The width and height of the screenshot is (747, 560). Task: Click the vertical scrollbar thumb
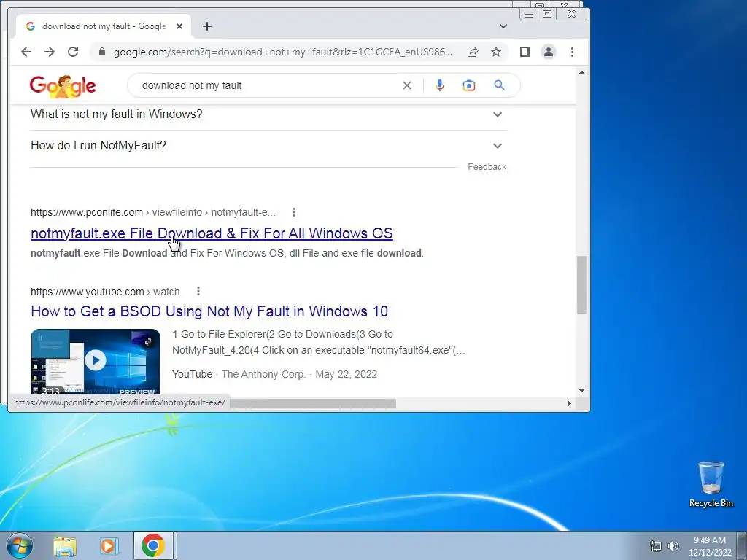click(581, 285)
